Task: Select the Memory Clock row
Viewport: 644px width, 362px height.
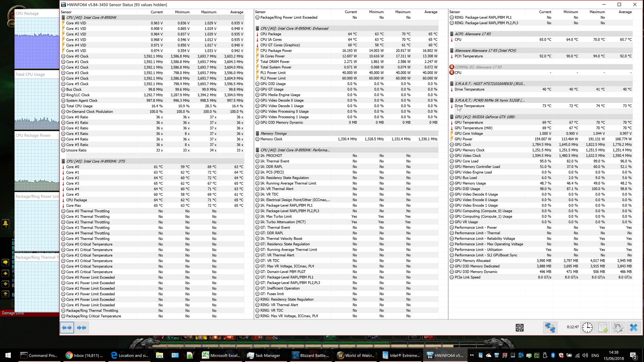Action: [346, 139]
